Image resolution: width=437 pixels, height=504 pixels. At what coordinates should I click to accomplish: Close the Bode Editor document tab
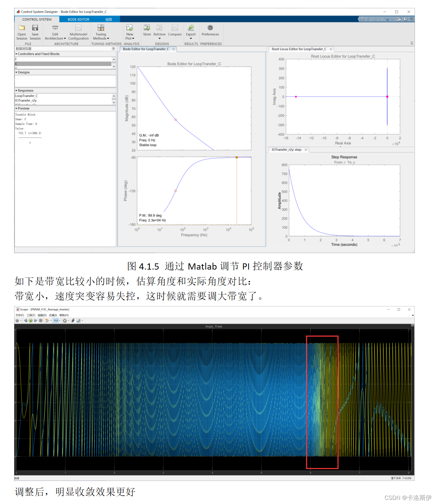coord(173,49)
